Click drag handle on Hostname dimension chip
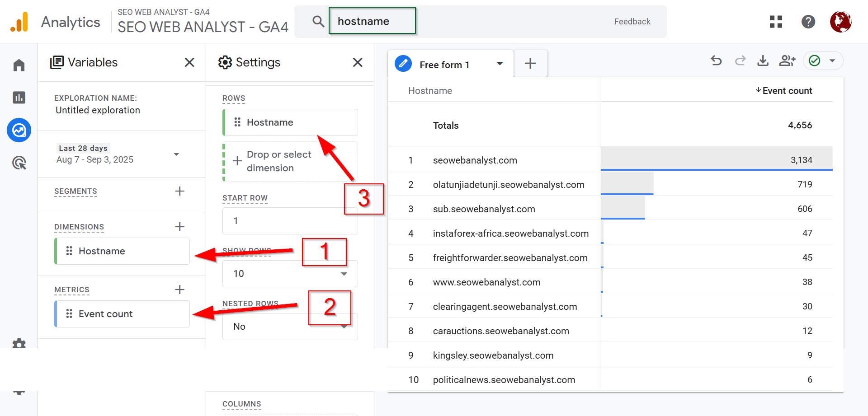Viewport: 868px width, 416px height. point(69,251)
